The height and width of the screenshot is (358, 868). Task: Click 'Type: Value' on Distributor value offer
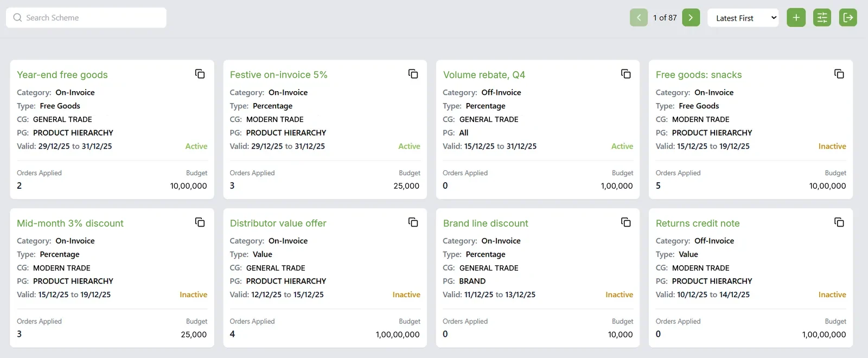(x=251, y=254)
